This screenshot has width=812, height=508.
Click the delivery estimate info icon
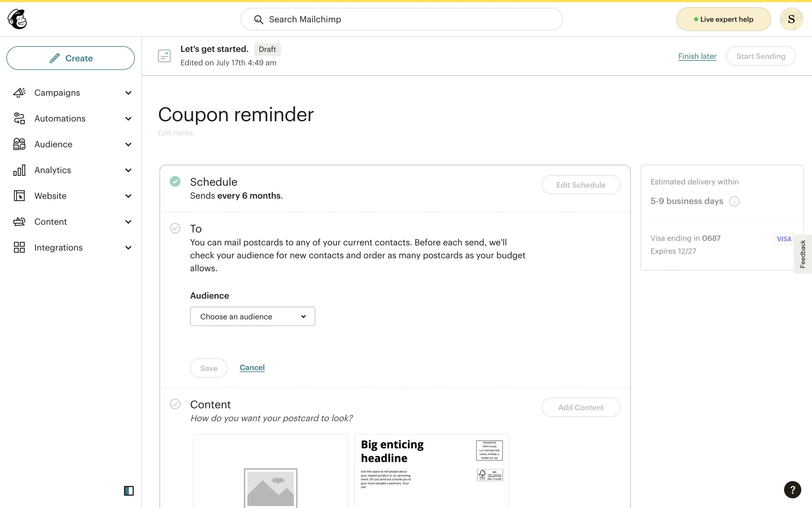tap(735, 202)
